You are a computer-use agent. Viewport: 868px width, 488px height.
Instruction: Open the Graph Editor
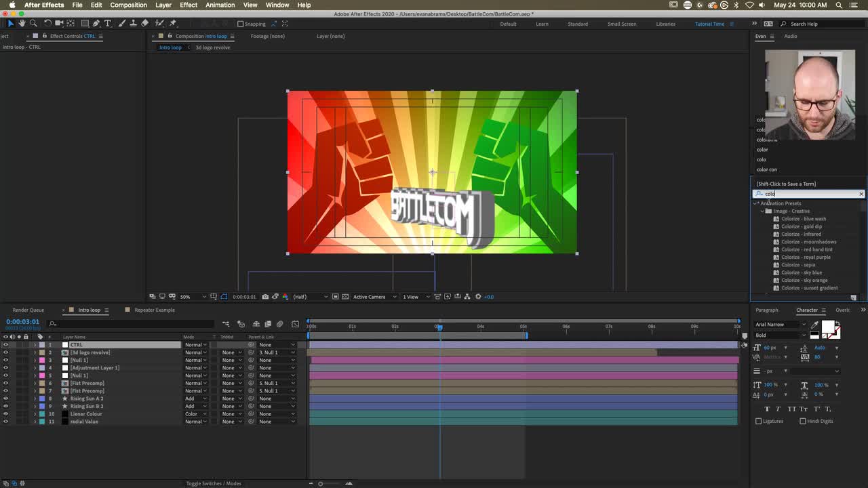pos(295,324)
